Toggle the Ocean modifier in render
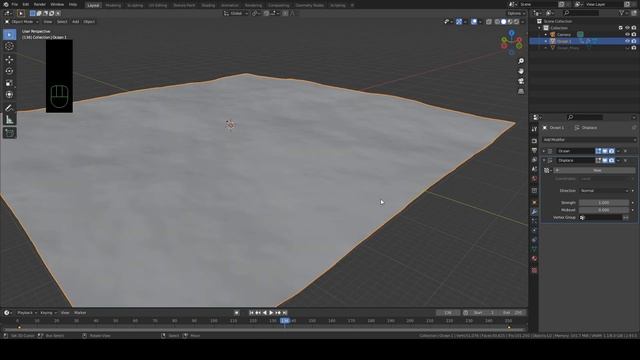Viewport: 640px width, 360px height. click(x=611, y=151)
